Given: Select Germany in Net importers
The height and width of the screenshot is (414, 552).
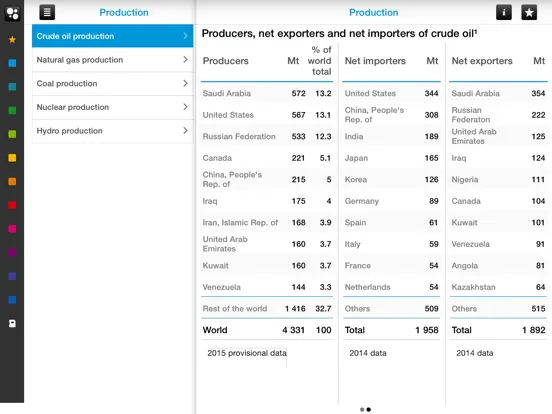Looking at the screenshot, I should coord(362,201).
